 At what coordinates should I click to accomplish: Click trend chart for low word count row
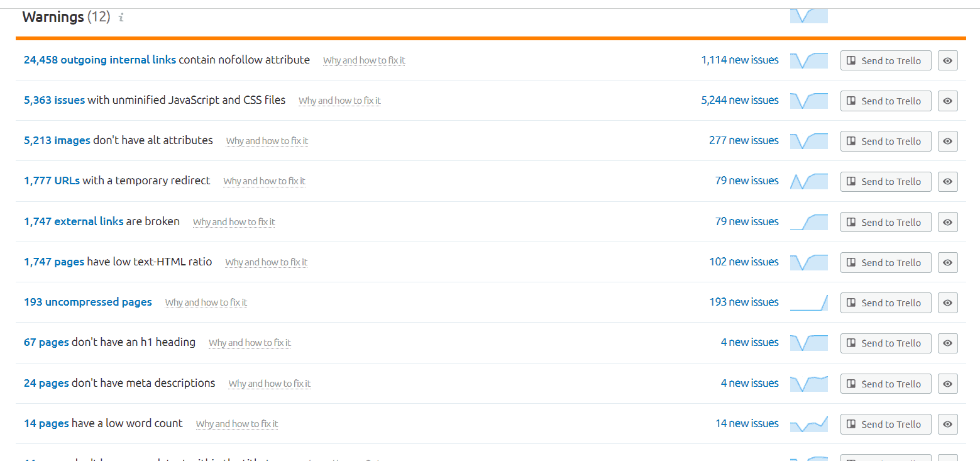pos(808,425)
